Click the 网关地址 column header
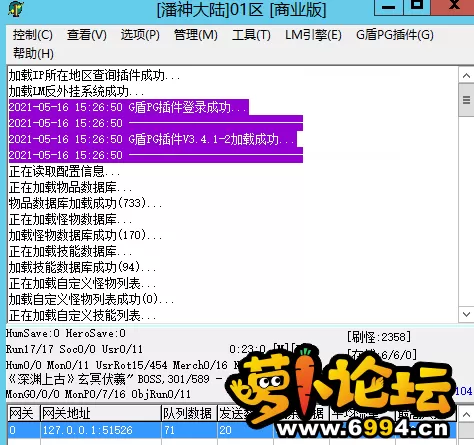The height and width of the screenshot is (445, 474). pyautogui.click(x=101, y=413)
